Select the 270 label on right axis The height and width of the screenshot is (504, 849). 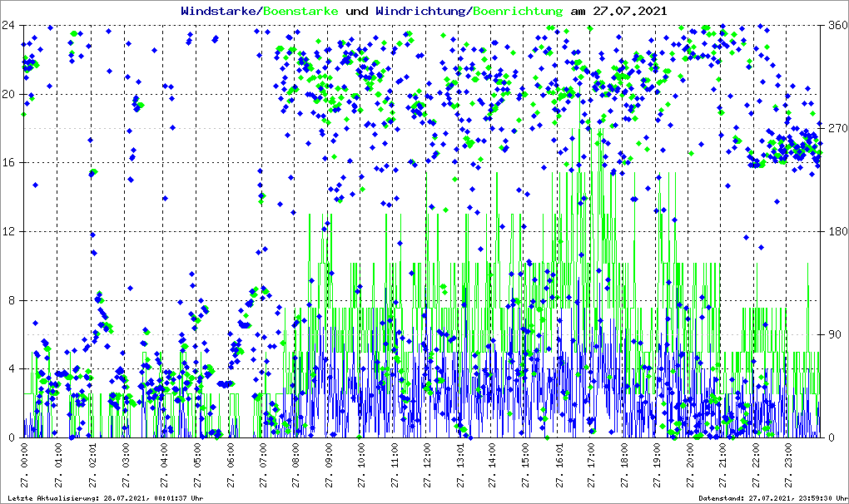pyautogui.click(x=834, y=128)
